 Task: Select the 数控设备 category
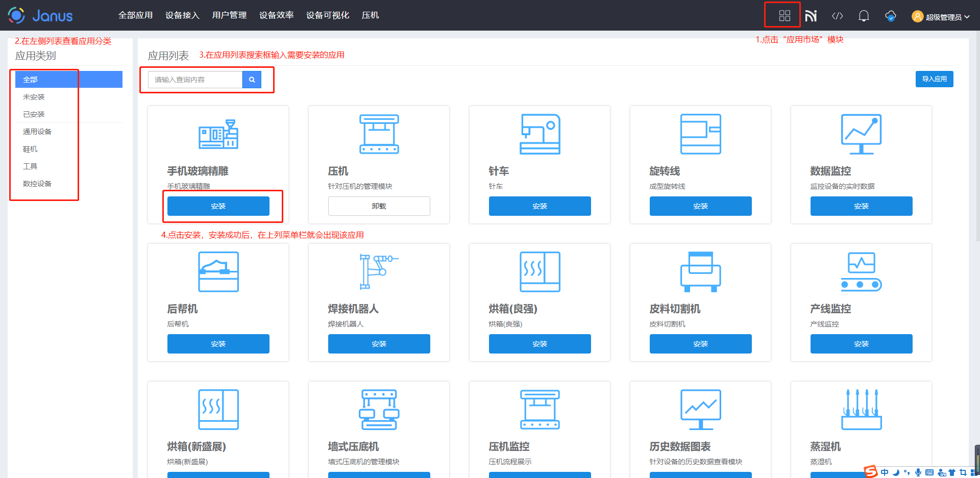[x=69, y=184]
